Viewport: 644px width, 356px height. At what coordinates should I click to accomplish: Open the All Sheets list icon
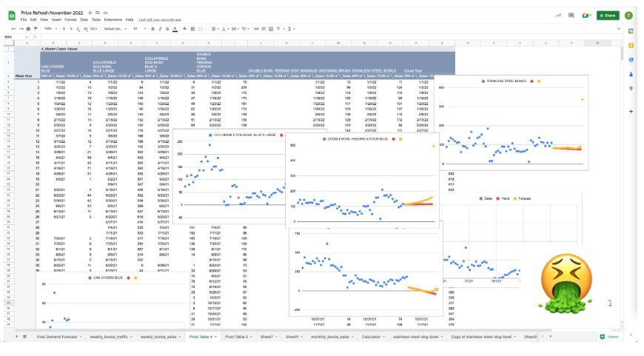point(24,336)
